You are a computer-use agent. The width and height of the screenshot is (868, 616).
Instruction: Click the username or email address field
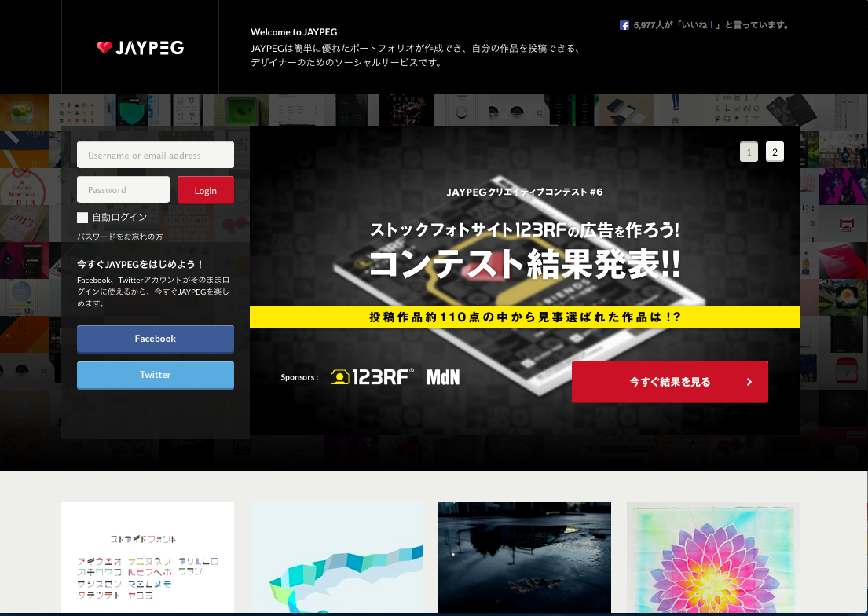(155, 155)
